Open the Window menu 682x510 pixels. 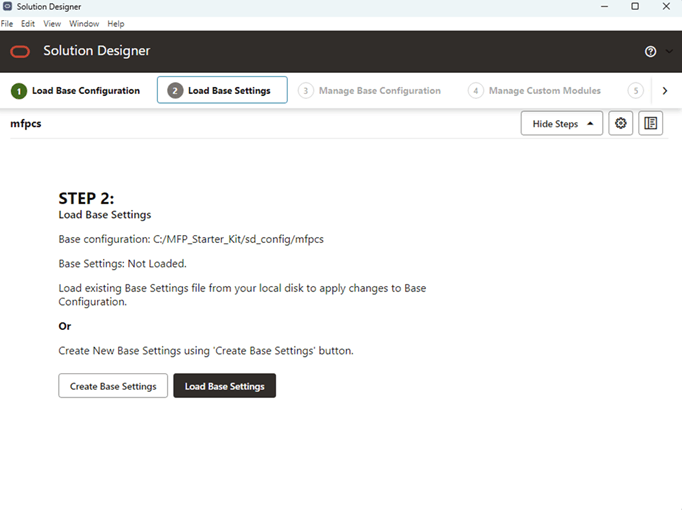coord(84,24)
